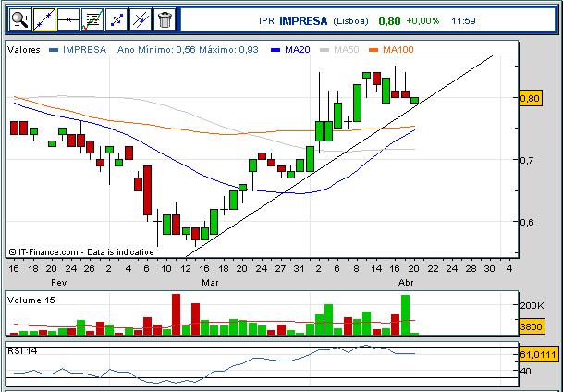This screenshot has width=563, height=392.
Task: Click the 28 date axis label
Action: pos(471,268)
